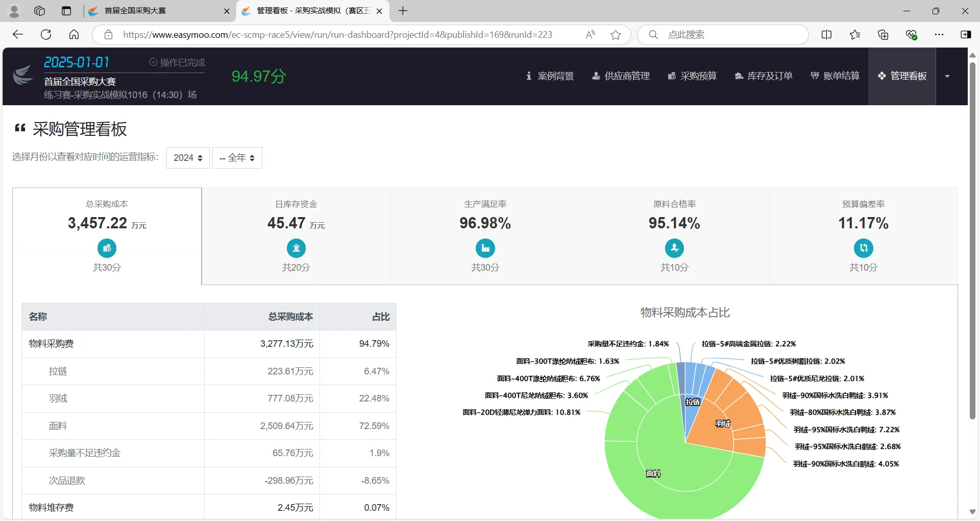The width and height of the screenshot is (980, 521).
Task: Open the Collections icon
Action: [x=883, y=35]
